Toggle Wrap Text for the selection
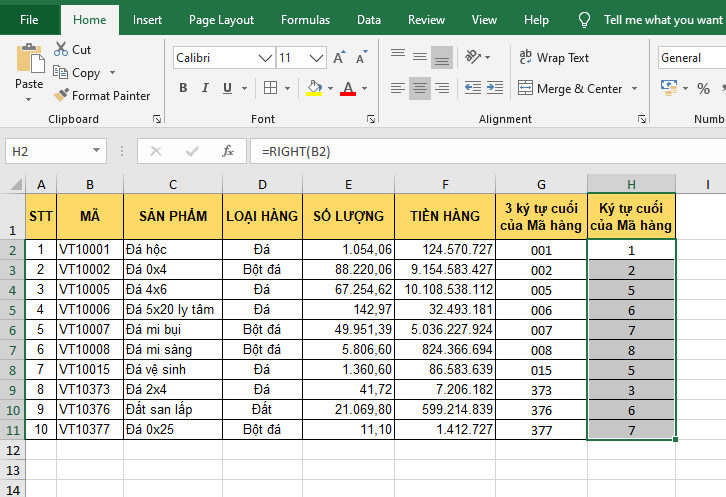The height and width of the screenshot is (497, 726). tap(553, 58)
